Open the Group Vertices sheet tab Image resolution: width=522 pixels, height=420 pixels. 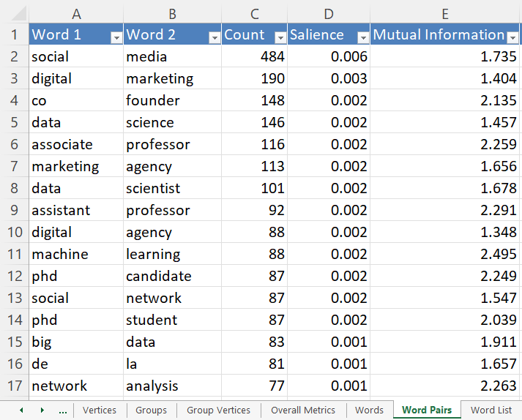218,410
